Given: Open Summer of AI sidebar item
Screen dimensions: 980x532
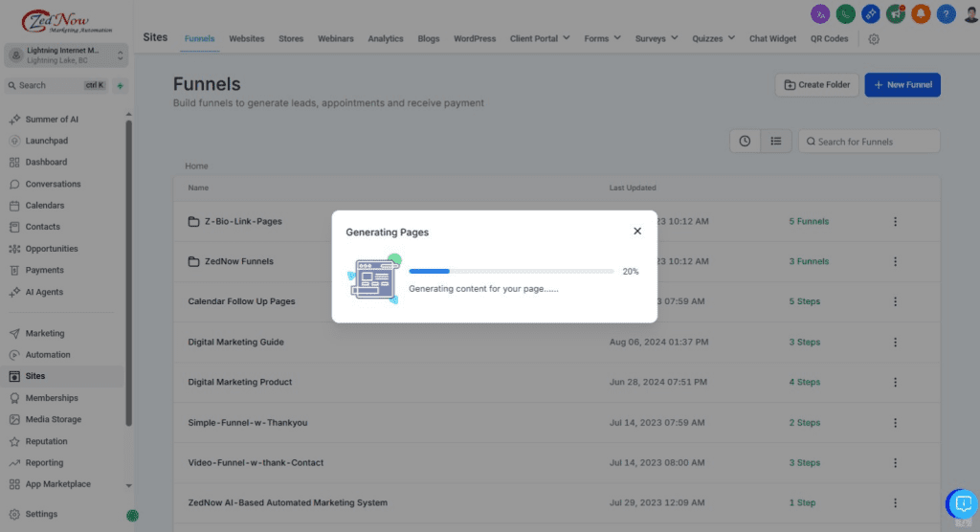Looking at the screenshot, I should [52, 119].
